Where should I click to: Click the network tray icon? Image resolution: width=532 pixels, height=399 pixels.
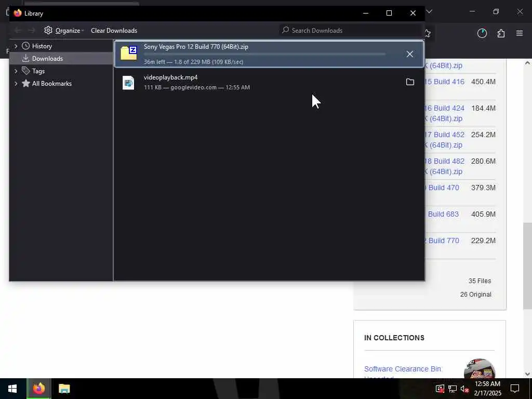click(x=453, y=389)
